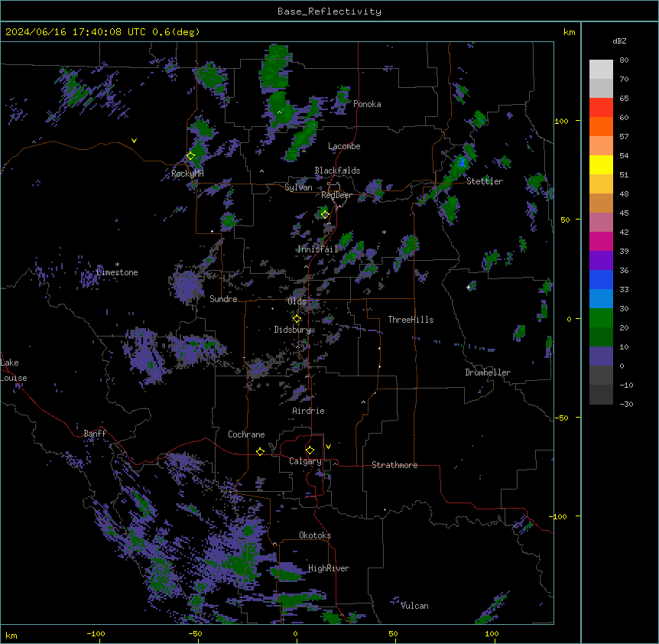Viewport: 659px width, 644px height.
Task: Click the yellow diamond marker above Calgary
Action: tap(310, 450)
